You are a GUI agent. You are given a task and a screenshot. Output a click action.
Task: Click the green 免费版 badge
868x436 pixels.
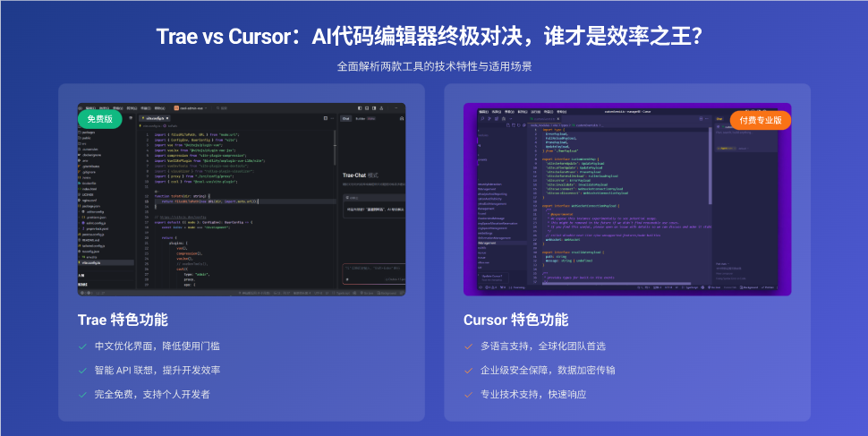(99, 119)
